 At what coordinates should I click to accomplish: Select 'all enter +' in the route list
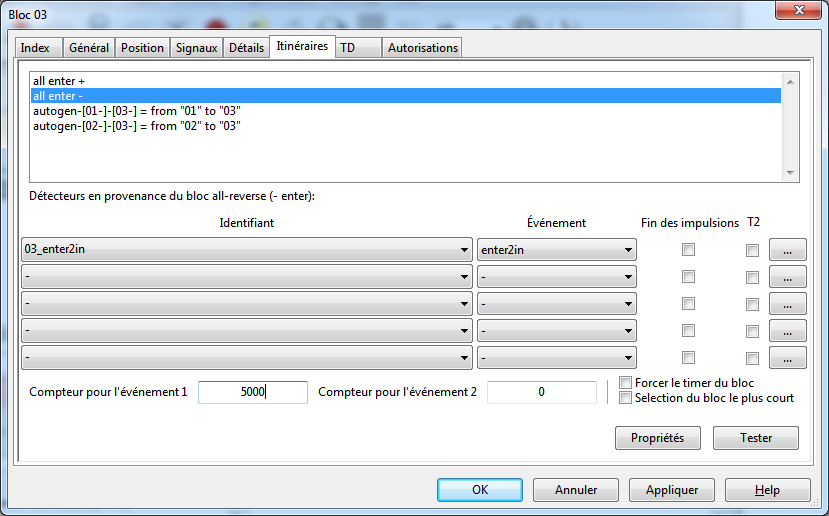tap(55, 81)
